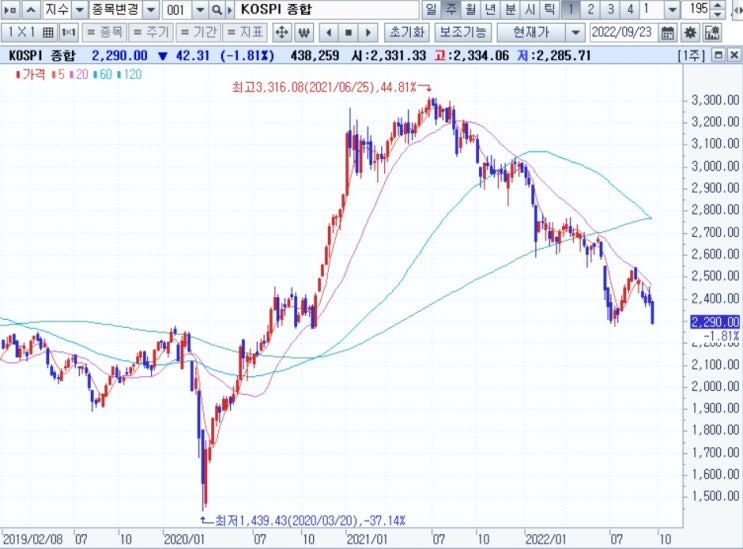Click the 001 code input field

[177, 9]
